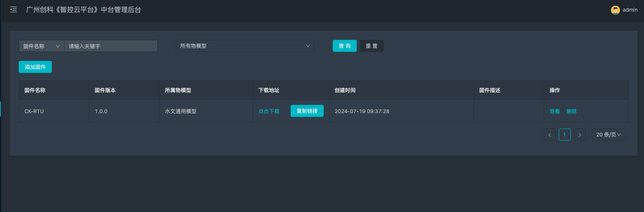This screenshot has width=644, height=212.
Task: Collapse the sidebar menu via hamburger icon
Action: click(x=14, y=10)
